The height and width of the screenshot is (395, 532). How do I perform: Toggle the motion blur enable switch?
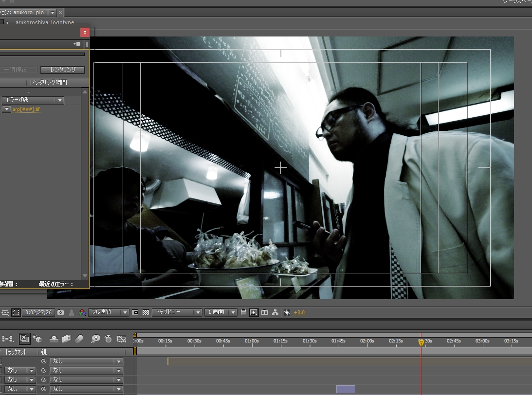click(x=80, y=339)
